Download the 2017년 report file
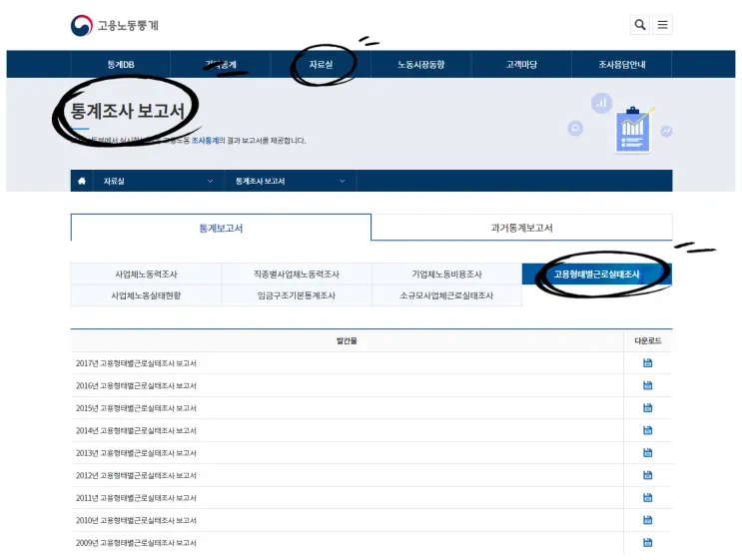 (x=647, y=362)
